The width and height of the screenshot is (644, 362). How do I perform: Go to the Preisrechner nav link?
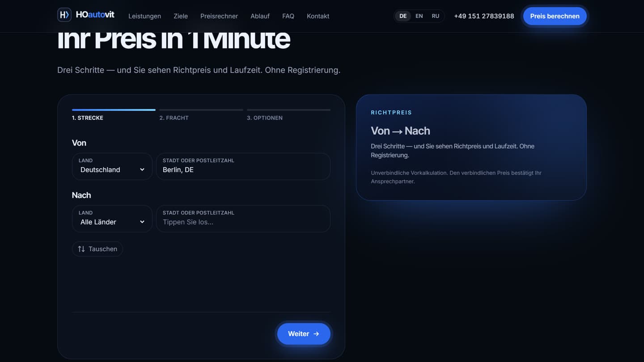[x=219, y=16]
